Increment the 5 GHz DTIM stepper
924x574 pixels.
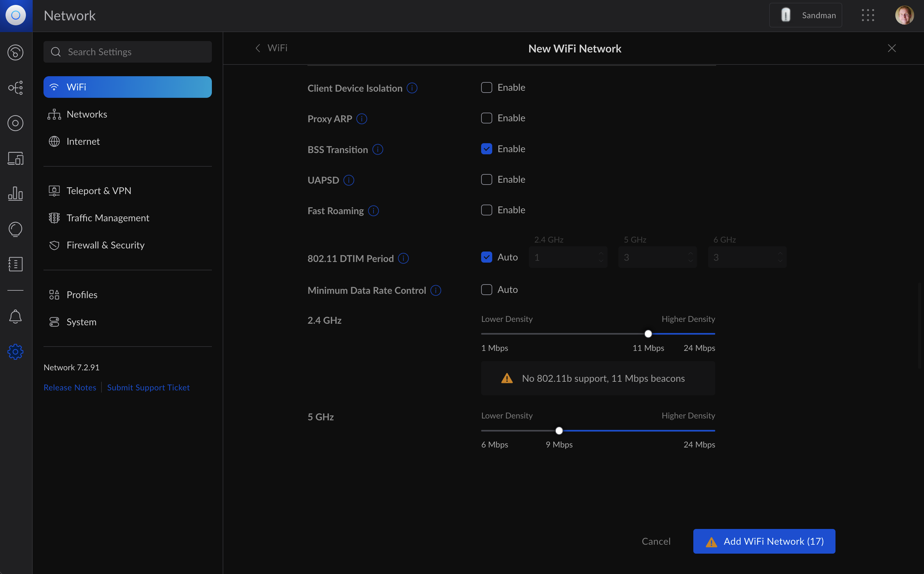[690, 254]
